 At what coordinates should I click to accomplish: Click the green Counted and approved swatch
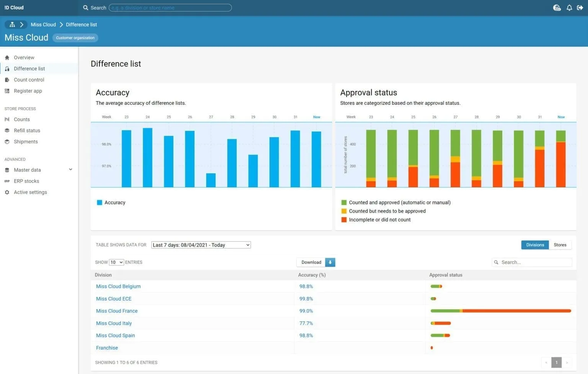tap(344, 203)
